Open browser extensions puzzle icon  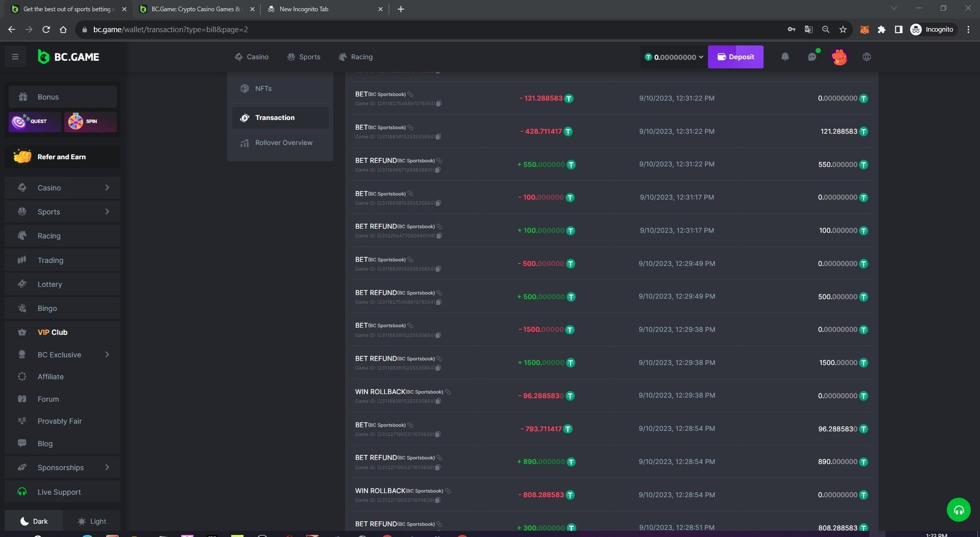pyautogui.click(x=881, y=30)
